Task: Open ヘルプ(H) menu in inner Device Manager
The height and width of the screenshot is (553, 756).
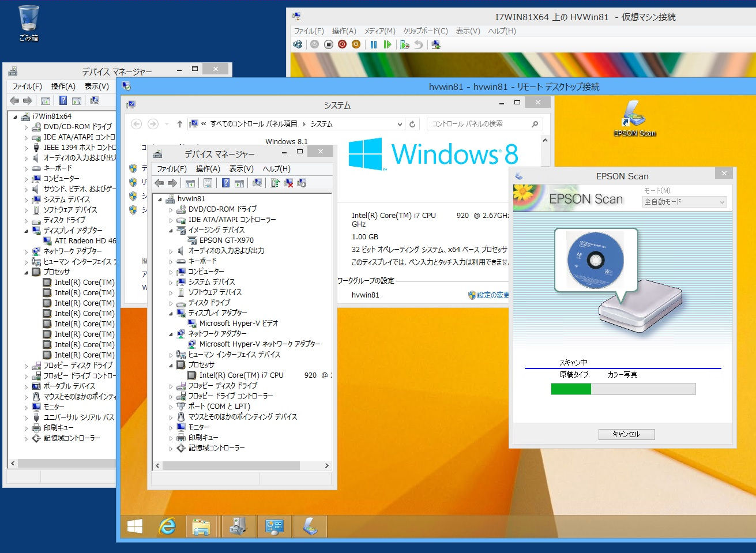Action: 277,168
